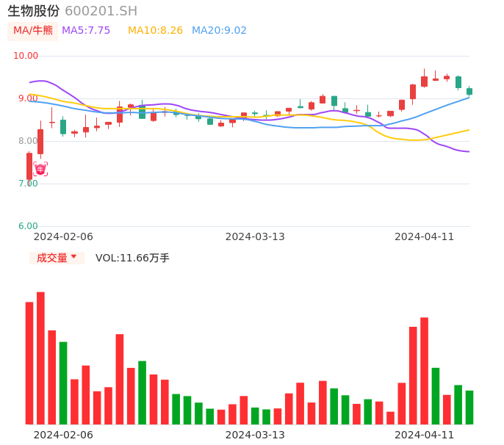Viewport: 504px width, 445px height.
Task: Click the 600201.SH stock code
Action: pos(101,11)
